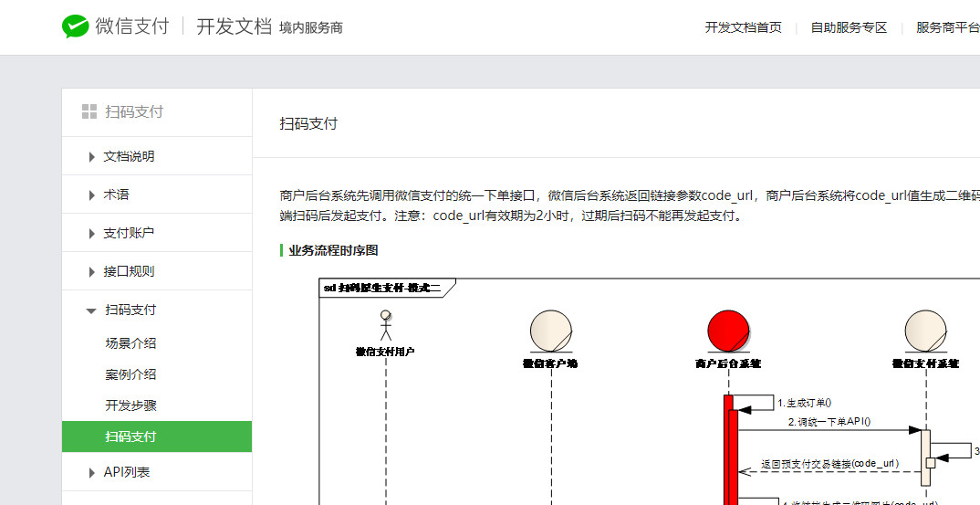Click the 微信支付 brand text
980x505 pixels.
(132, 26)
